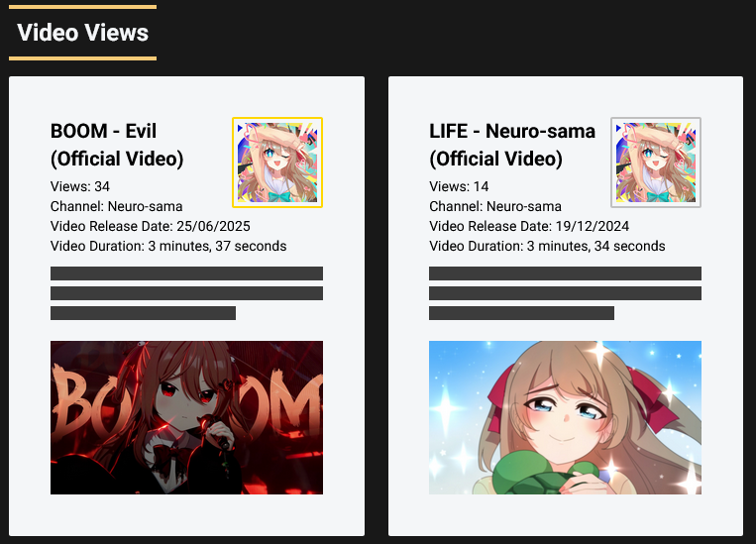Viewport: 756px width, 544px height.
Task: Click Channel: Neuro-sama on BOOM card
Action: [117, 206]
